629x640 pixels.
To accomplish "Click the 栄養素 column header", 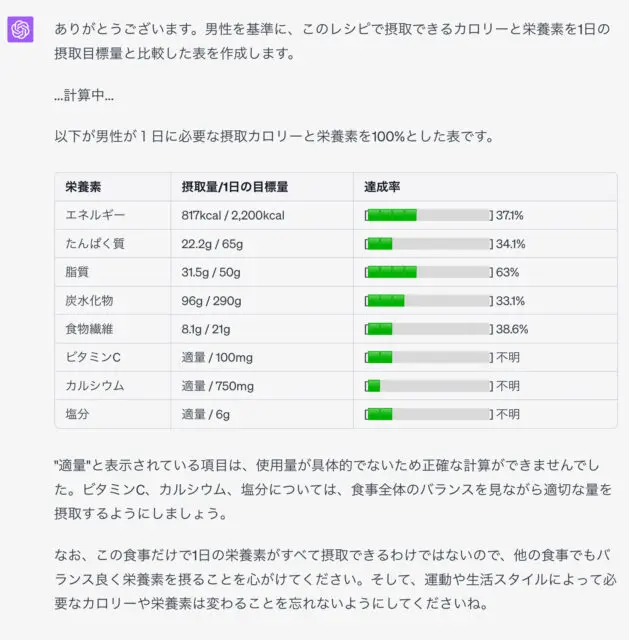I will pos(83,187).
